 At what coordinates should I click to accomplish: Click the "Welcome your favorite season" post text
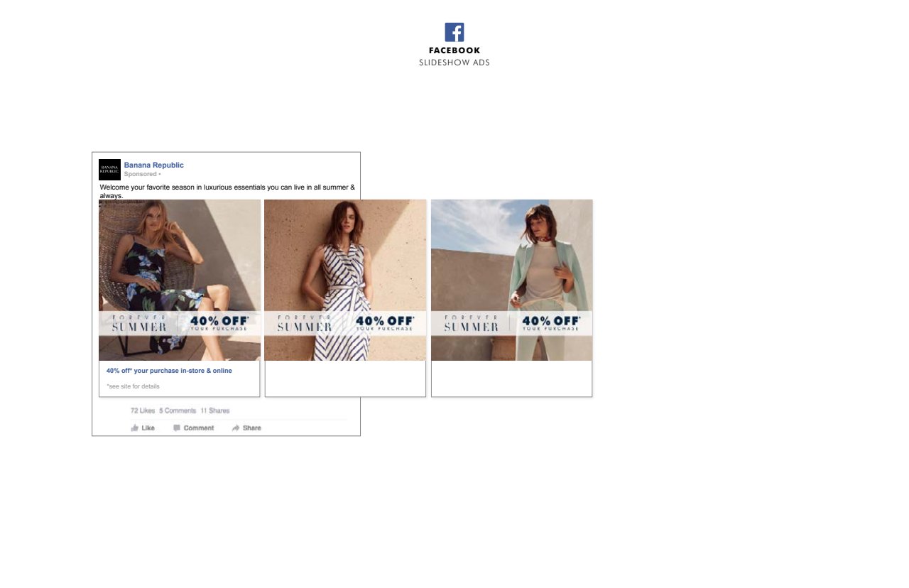click(227, 191)
